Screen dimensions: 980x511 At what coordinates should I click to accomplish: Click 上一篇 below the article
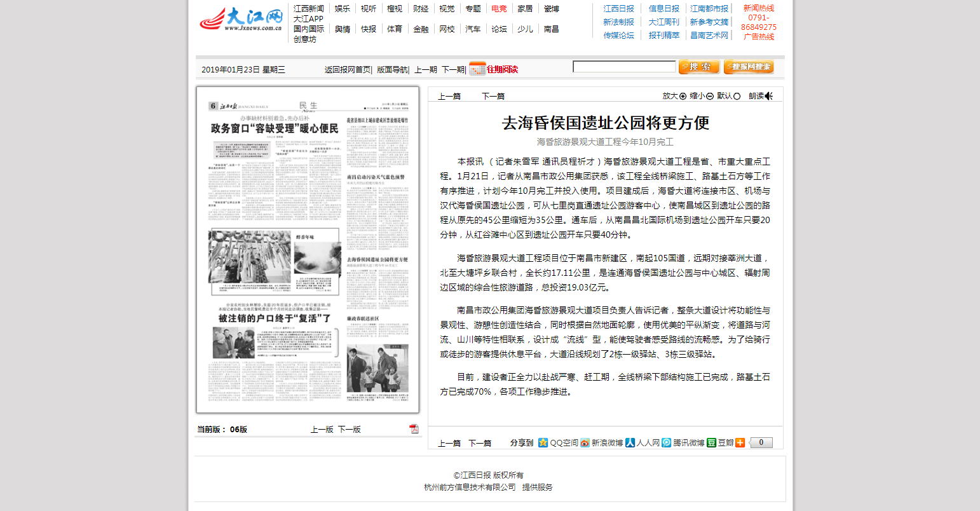coord(449,444)
